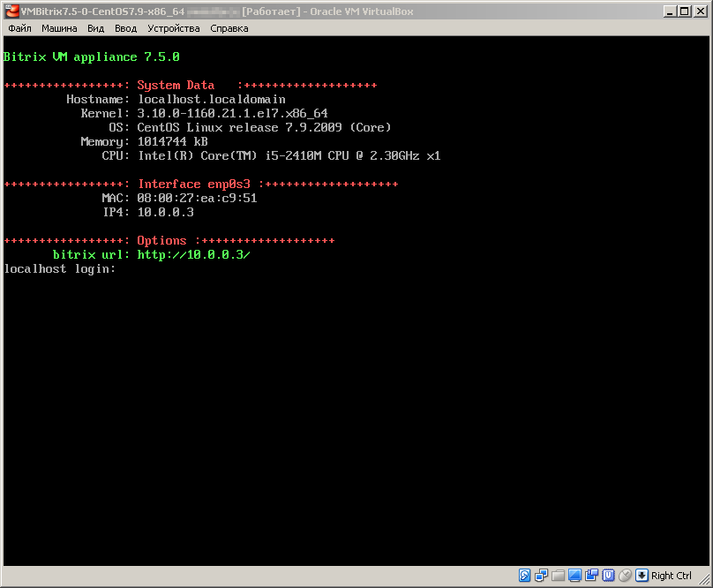Screen dimensions: 713x588
Task: Open the Машина menu
Action: 59,28
